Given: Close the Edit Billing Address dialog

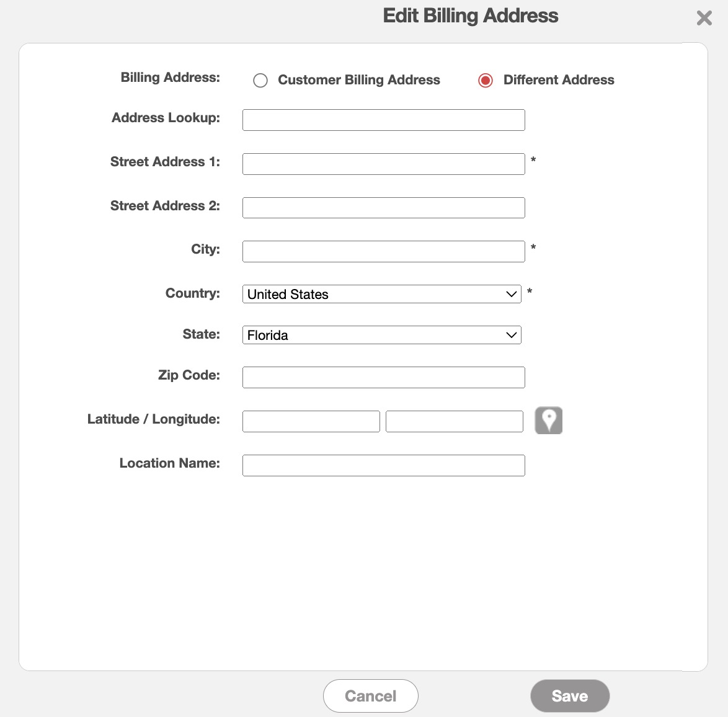Looking at the screenshot, I should [x=704, y=17].
